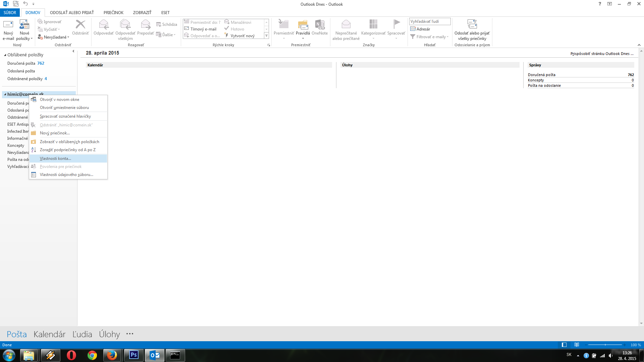Viewport: 644px width, 362px height.
Task: Open the Pravidlá rules menu
Action: (x=303, y=30)
